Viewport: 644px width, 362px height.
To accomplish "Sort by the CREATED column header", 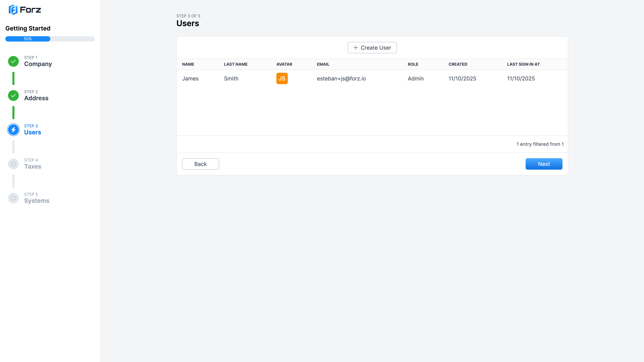I will 458,64.
